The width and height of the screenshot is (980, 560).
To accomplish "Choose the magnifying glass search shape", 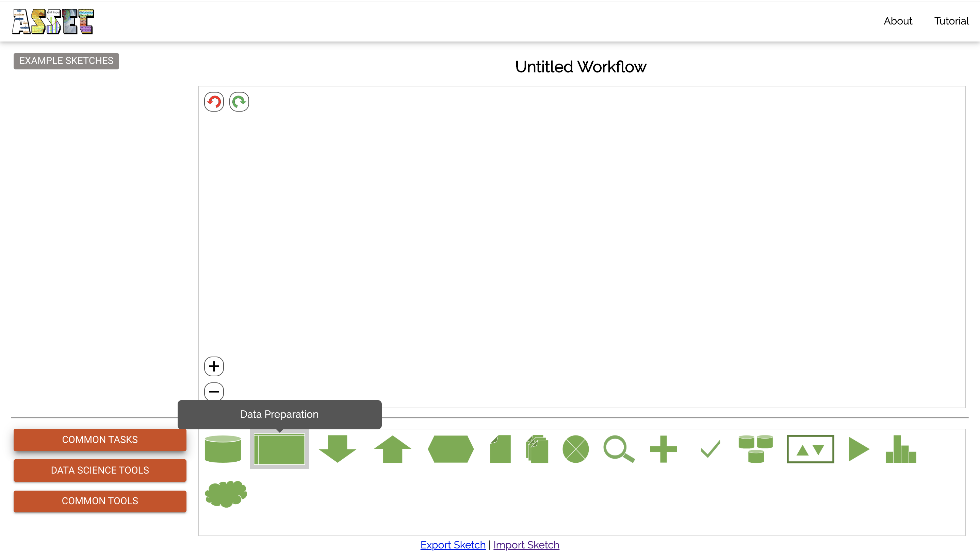I will coord(618,449).
